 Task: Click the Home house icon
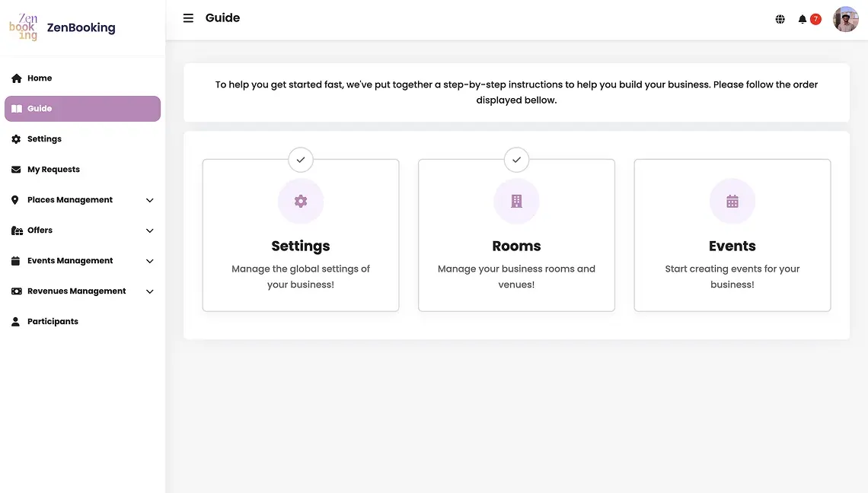17,78
